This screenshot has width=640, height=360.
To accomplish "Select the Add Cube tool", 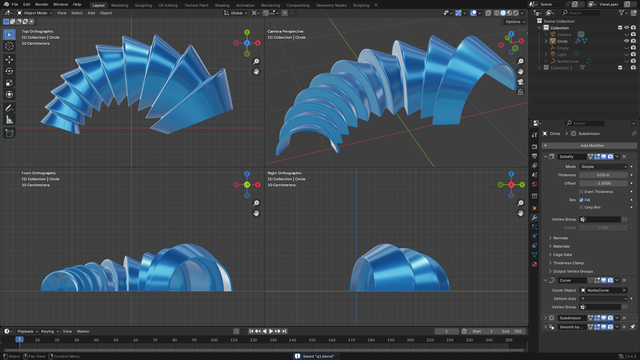I will pyautogui.click(x=9, y=133).
